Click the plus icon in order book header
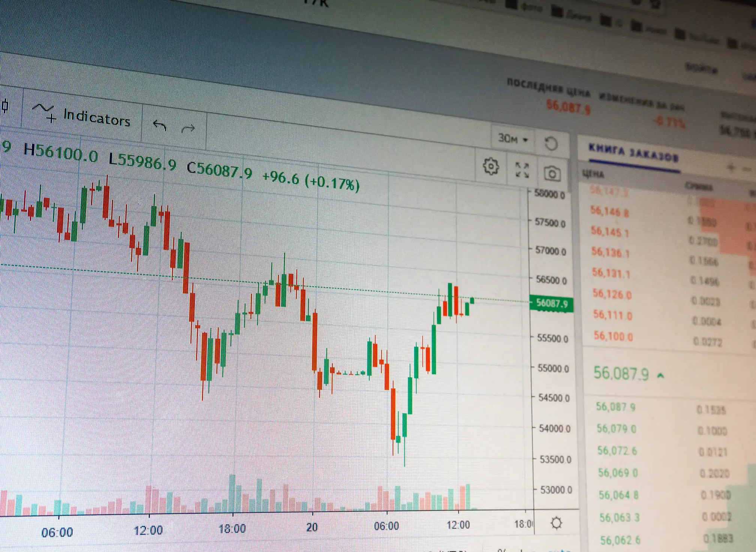The height and width of the screenshot is (552, 756). (x=731, y=167)
